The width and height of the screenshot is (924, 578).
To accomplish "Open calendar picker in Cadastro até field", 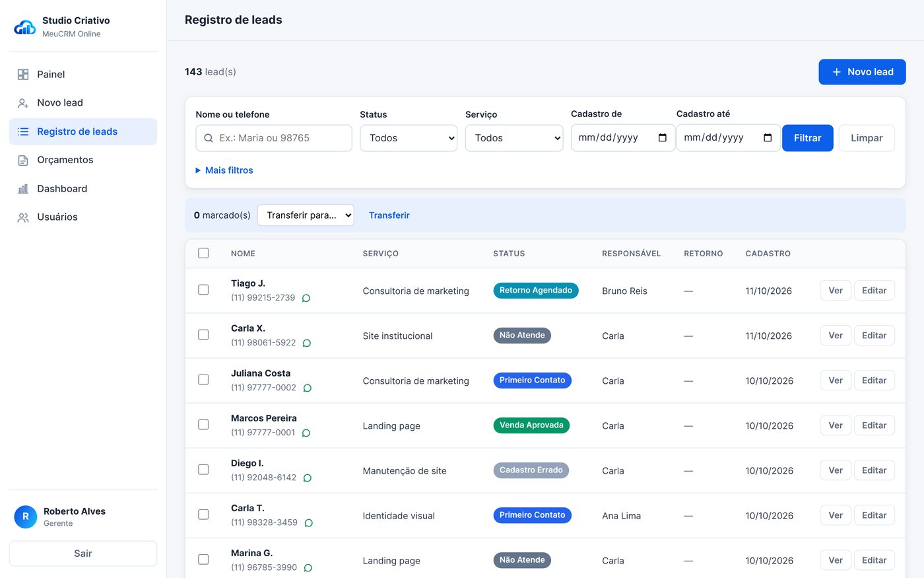I will click(x=768, y=138).
